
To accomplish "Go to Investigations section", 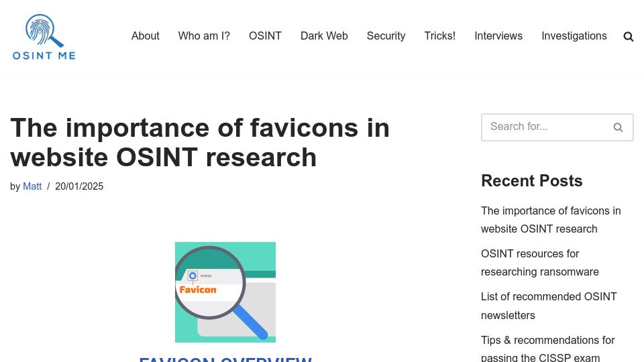I will point(574,36).
